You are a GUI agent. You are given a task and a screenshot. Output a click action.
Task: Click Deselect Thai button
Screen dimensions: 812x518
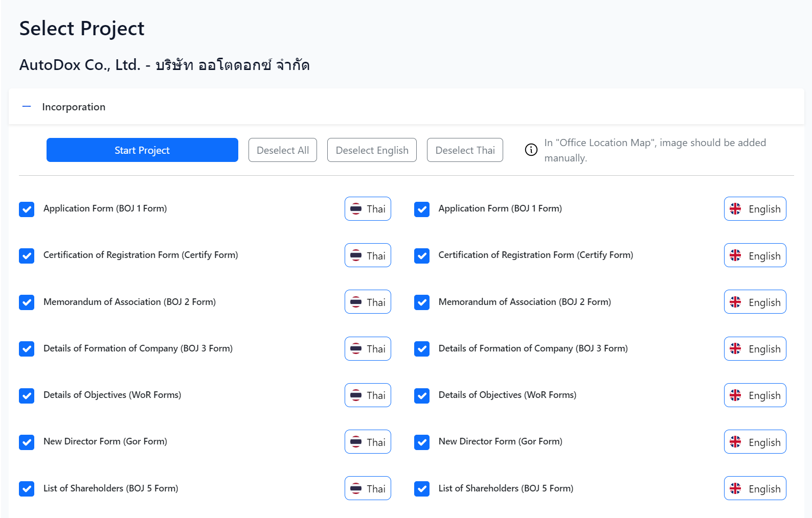point(465,150)
